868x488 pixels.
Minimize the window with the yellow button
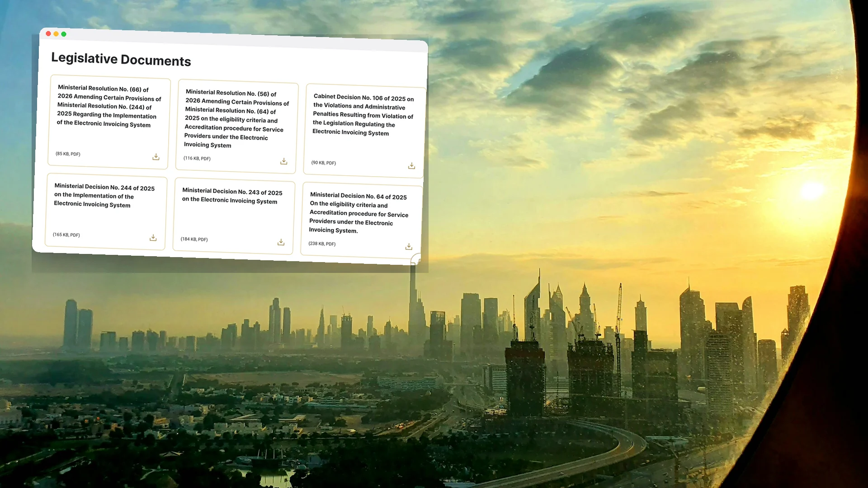click(56, 34)
